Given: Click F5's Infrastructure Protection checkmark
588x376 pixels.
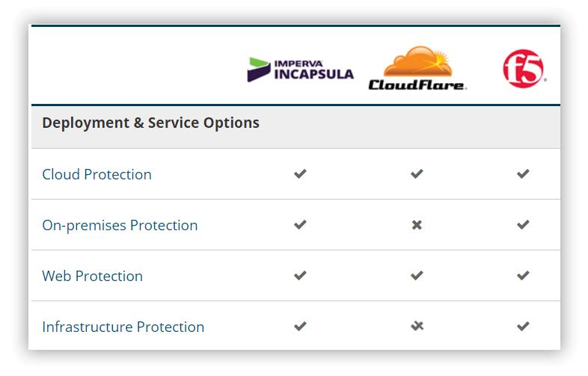Looking at the screenshot, I should [x=523, y=326].
